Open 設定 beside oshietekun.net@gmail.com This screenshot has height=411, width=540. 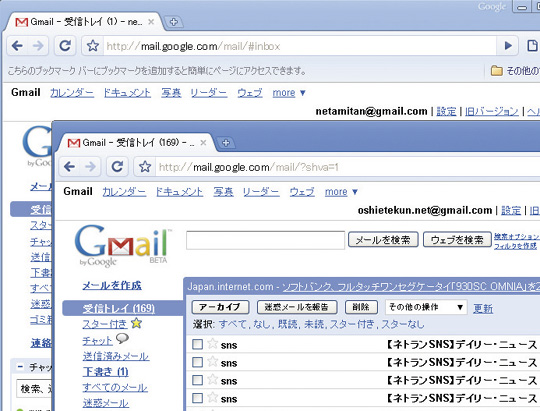point(511,210)
